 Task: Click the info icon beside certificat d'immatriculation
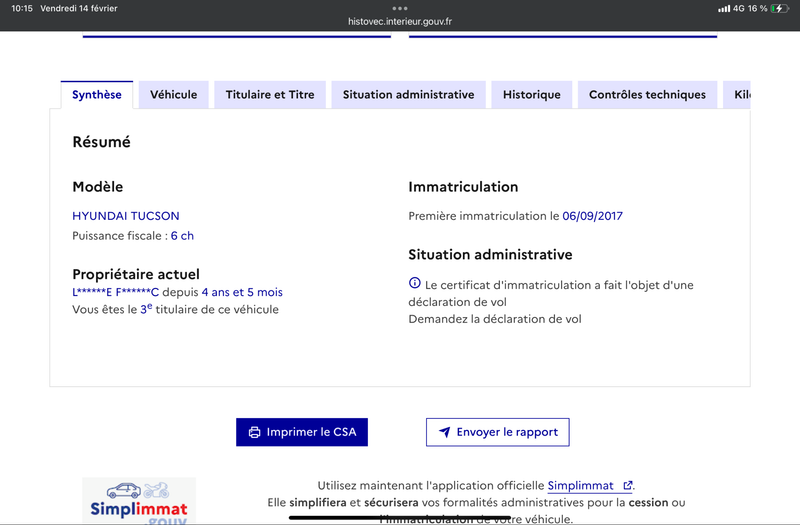(x=414, y=283)
